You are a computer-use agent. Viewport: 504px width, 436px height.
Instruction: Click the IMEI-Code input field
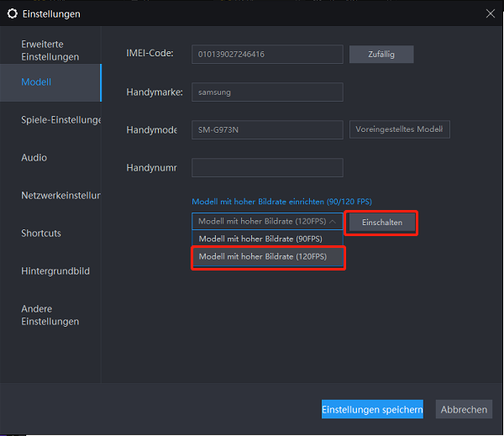267,54
